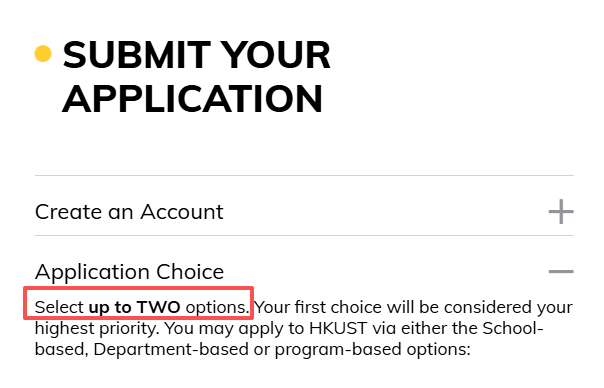Open the Create an Account section title
Screen dimensions: 604x388
click(x=129, y=212)
